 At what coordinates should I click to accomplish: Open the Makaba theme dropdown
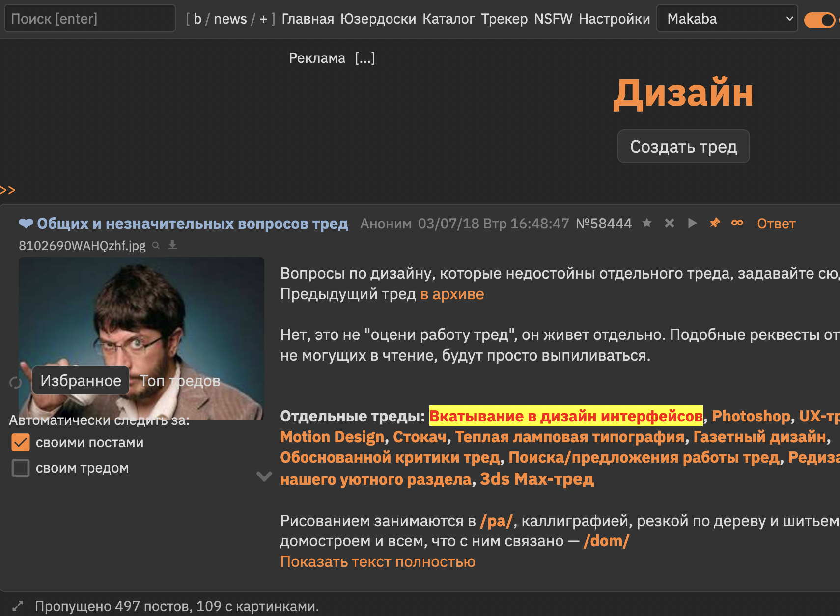(727, 19)
